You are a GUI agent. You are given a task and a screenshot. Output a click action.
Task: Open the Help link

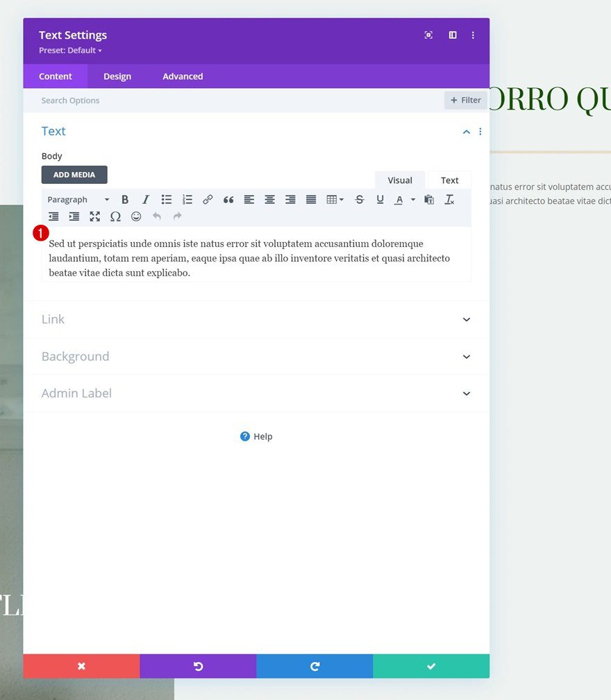pyautogui.click(x=256, y=436)
